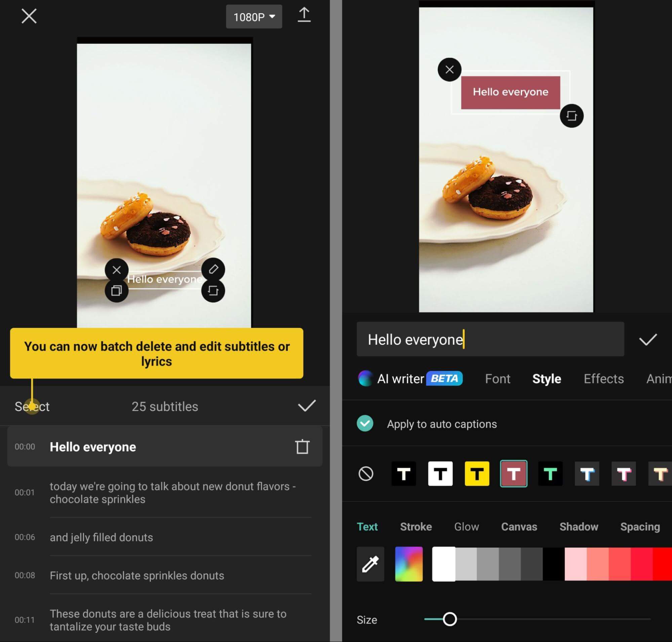Select the red fill text style icon
This screenshot has height=642, width=672.
point(513,474)
